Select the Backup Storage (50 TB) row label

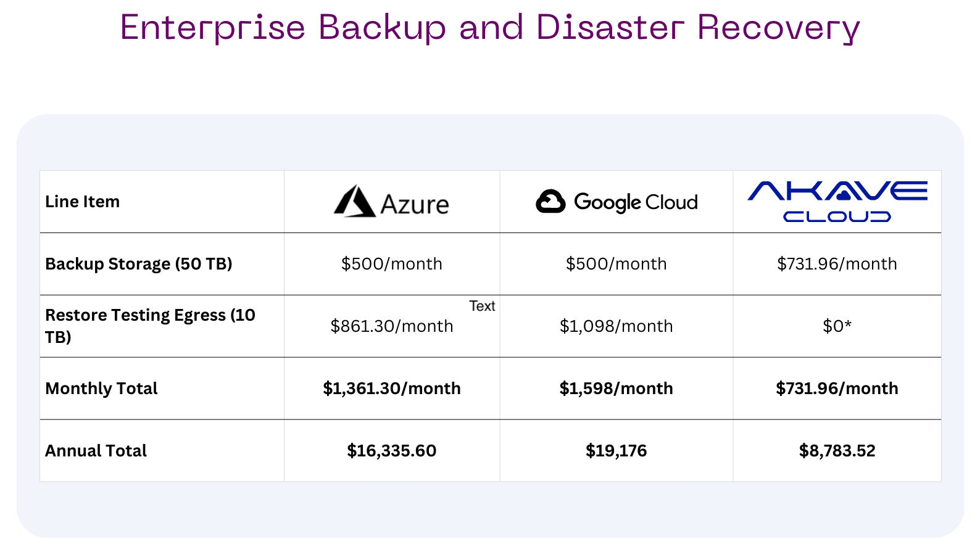pyautogui.click(x=139, y=264)
